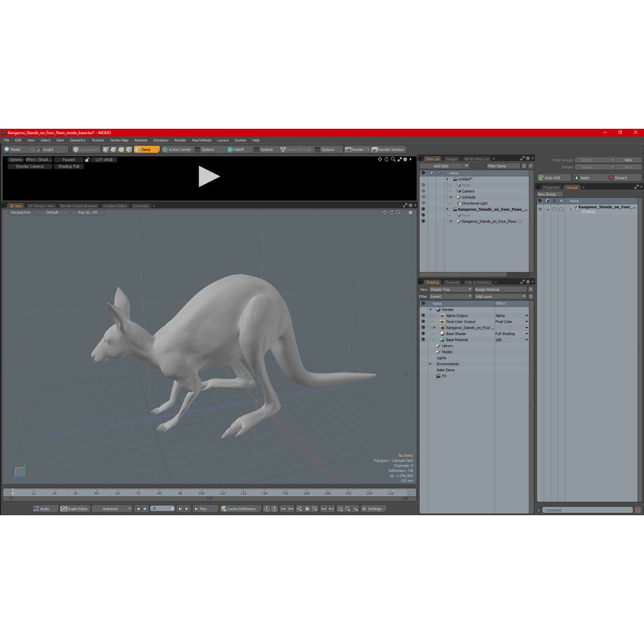Image resolution: width=644 pixels, height=644 pixels.
Task: Toggle visibility of Camera item
Action: (x=423, y=191)
